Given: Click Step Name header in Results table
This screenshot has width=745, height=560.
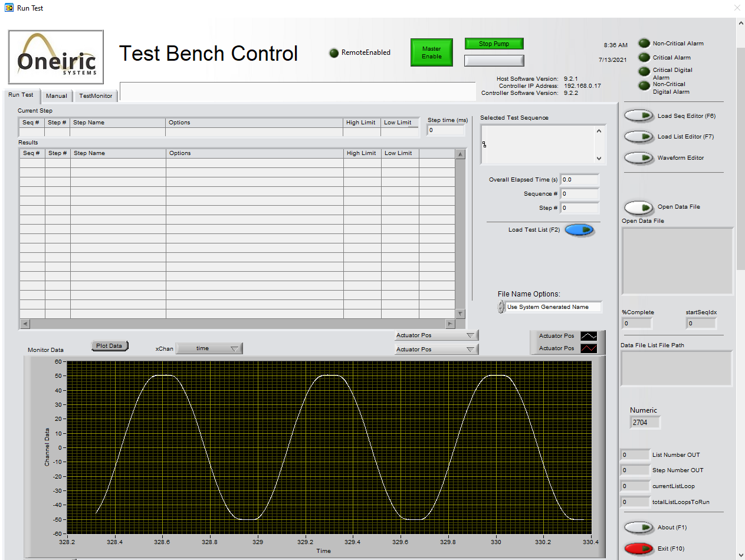Looking at the screenshot, I should click(118, 153).
